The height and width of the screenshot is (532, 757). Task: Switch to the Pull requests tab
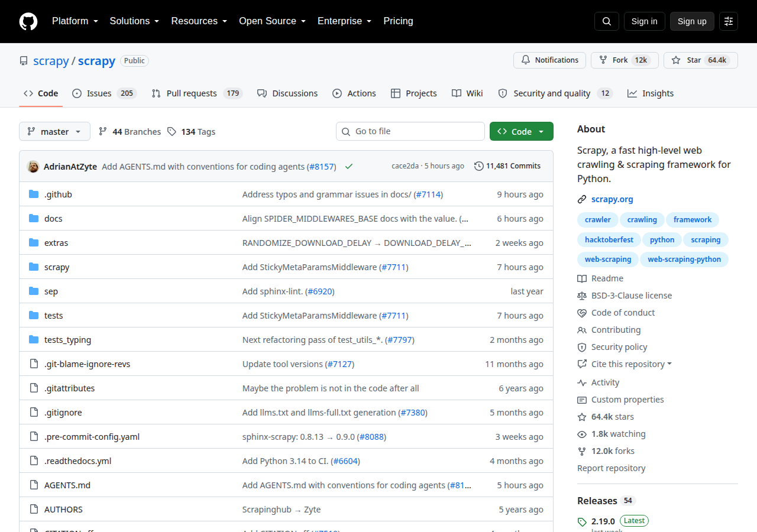[x=197, y=93]
